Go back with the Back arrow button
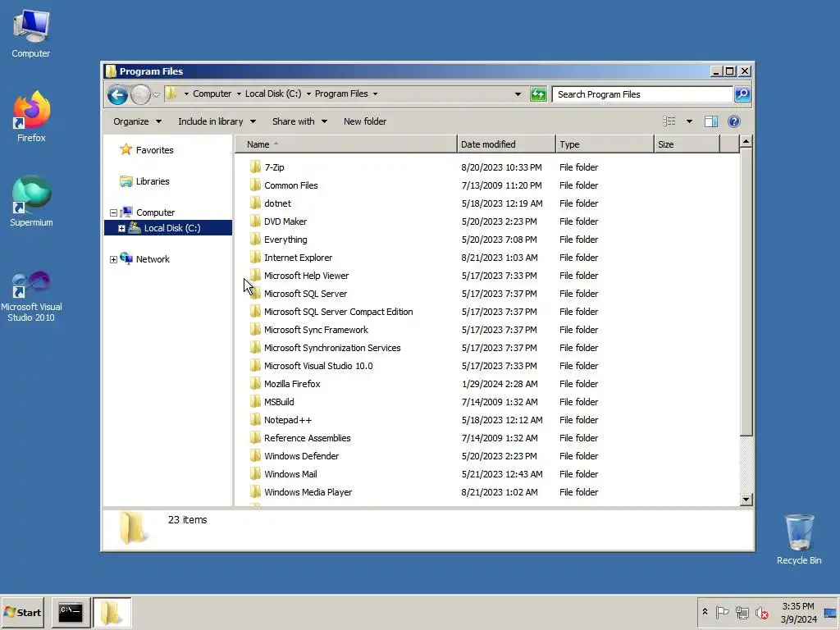The width and height of the screenshot is (840, 630). (116, 95)
